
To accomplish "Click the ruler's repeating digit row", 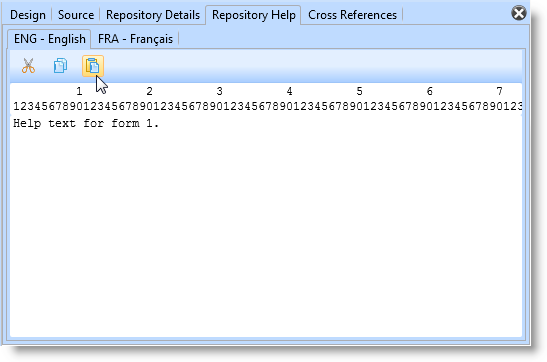I will pos(267,106).
